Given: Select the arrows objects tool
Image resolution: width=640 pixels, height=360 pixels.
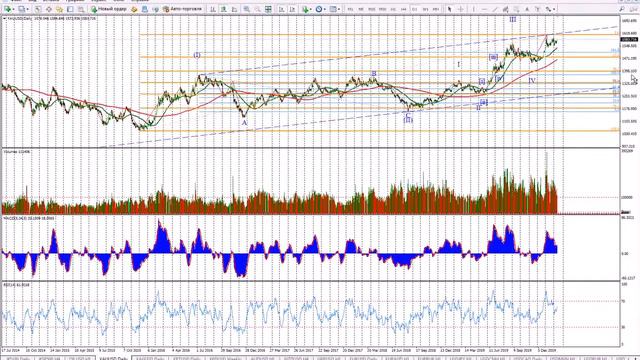Looking at the screenshot, I should pyautogui.click(x=548, y=9).
